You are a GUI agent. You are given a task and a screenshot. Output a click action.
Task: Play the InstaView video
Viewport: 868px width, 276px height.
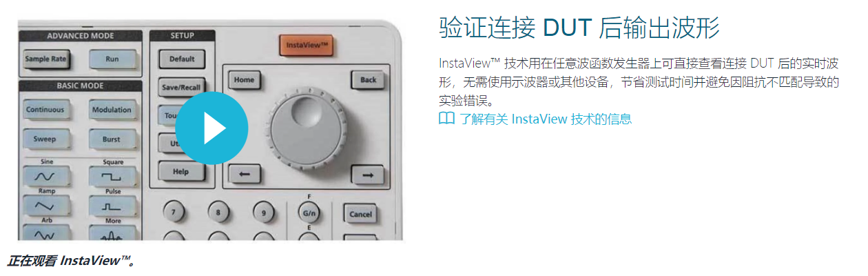(211, 128)
